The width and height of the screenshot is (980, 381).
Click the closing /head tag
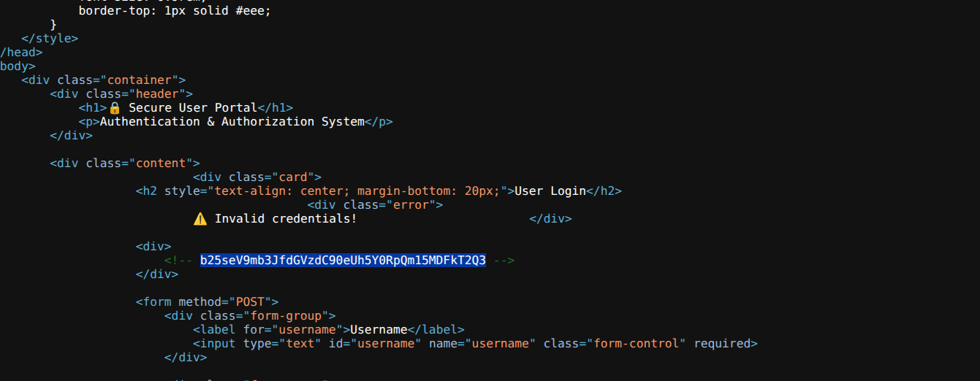point(21,53)
